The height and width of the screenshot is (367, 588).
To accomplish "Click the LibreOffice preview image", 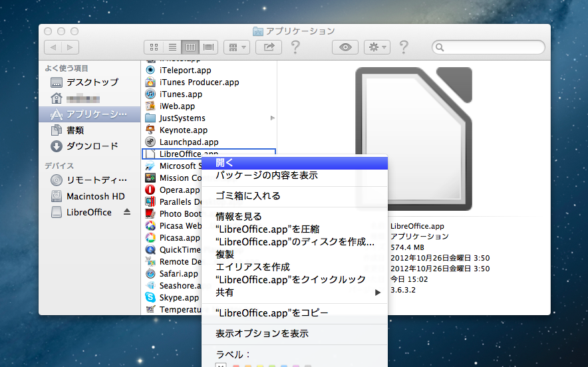I will pyautogui.click(x=414, y=139).
